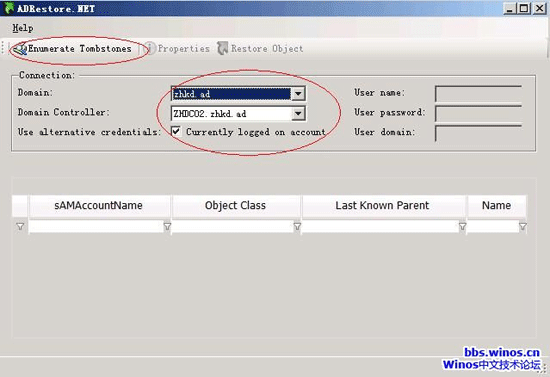This screenshot has height=377, width=550.
Task: Sort by Last Known Parent column header
Action: [x=383, y=206]
